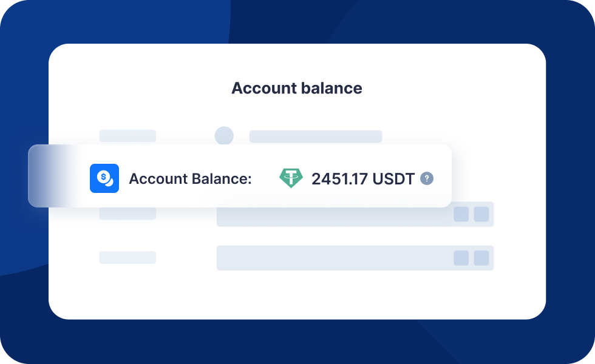This screenshot has height=364, width=595.
Task: Click the short grey label left of the bottom field
Action: click(127, 258)
